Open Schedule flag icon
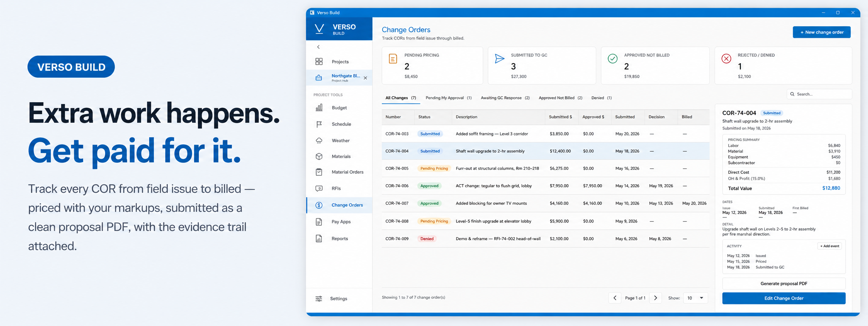 click(x=319, y=124)
